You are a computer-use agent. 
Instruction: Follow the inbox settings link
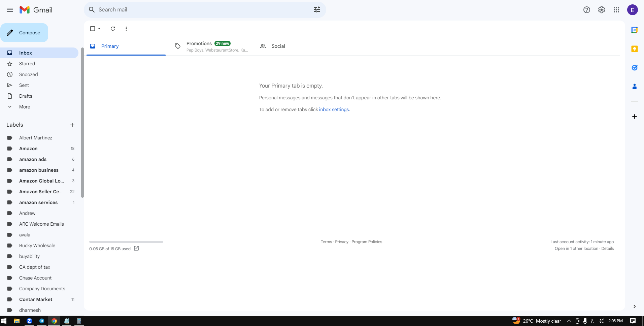tap(334, 109)
